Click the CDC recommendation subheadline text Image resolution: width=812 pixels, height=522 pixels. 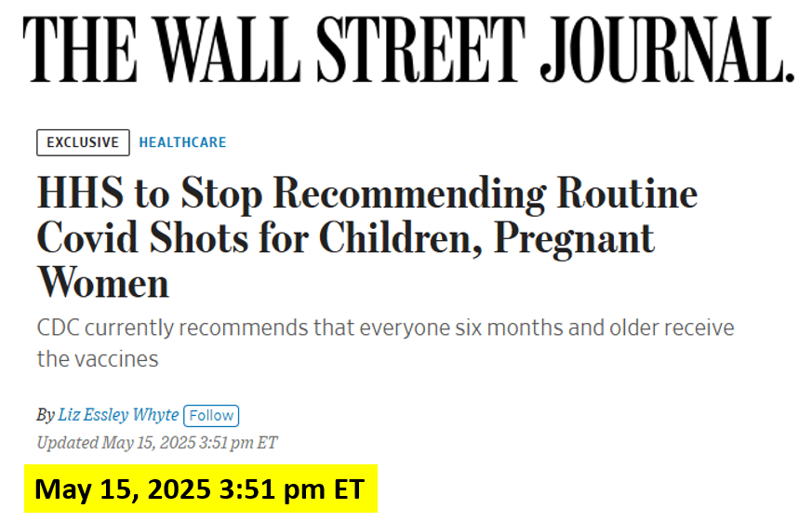pyautogui.click(x=385, y=343)
